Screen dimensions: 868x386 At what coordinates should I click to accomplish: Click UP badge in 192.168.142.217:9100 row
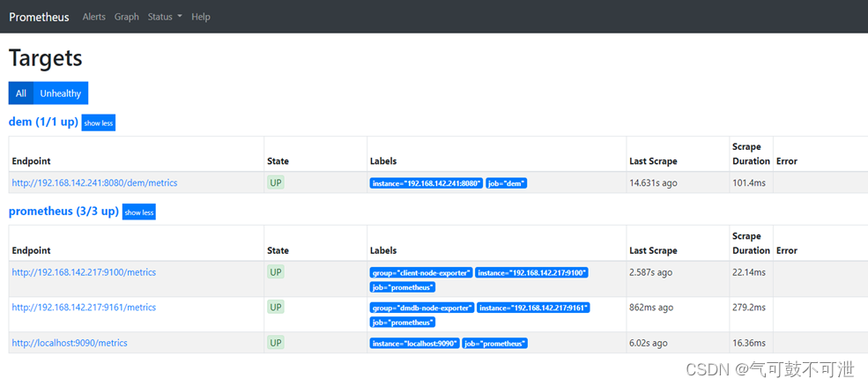click(276, 272)
